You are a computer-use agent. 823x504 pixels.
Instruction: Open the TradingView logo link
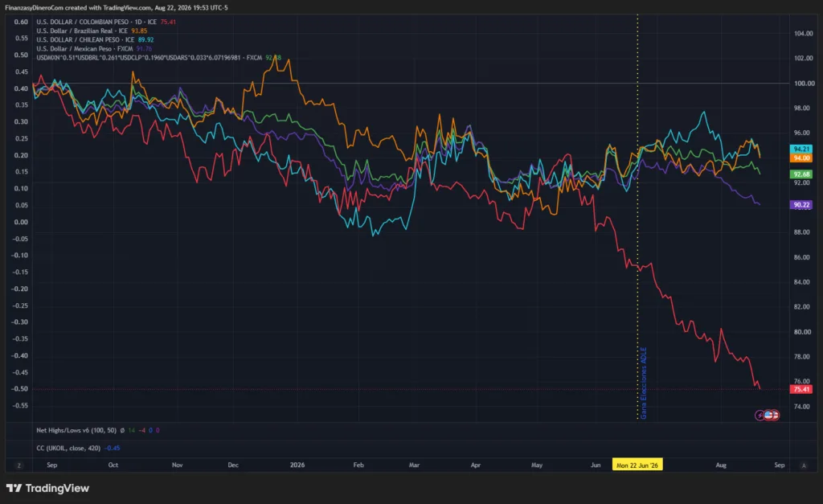pos(47,488)
